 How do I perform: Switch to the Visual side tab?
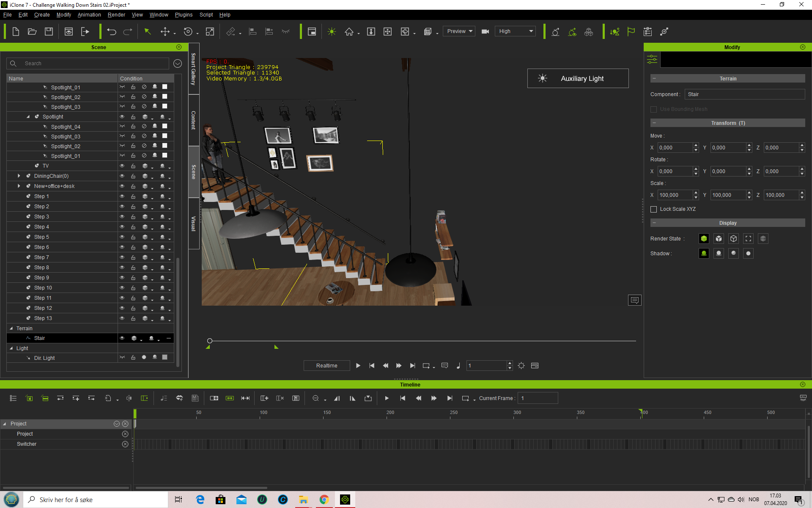pos(193,224)
